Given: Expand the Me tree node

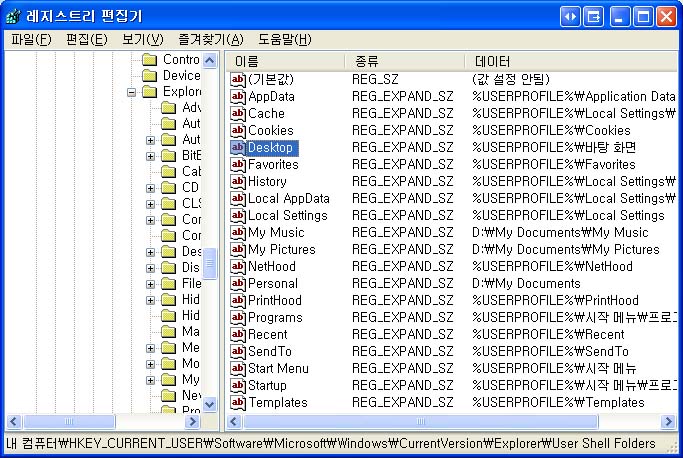Looking at the screenshot, I should 150,348.
